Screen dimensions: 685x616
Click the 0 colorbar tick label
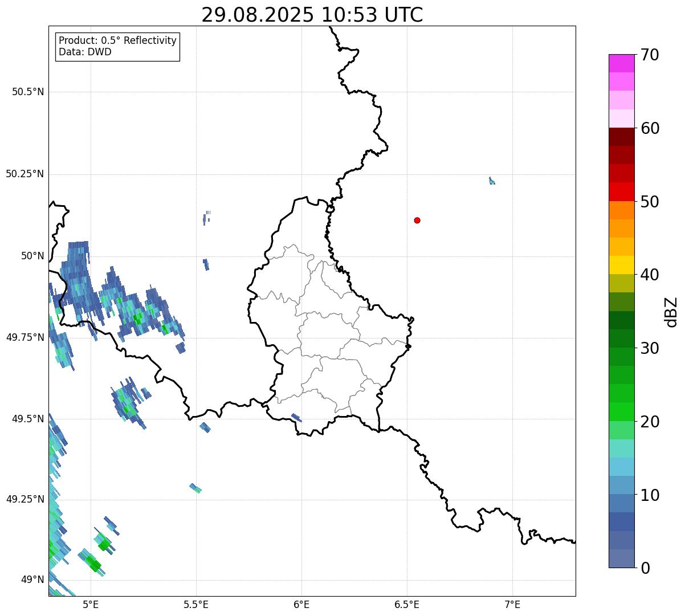(x=645, y=568)
